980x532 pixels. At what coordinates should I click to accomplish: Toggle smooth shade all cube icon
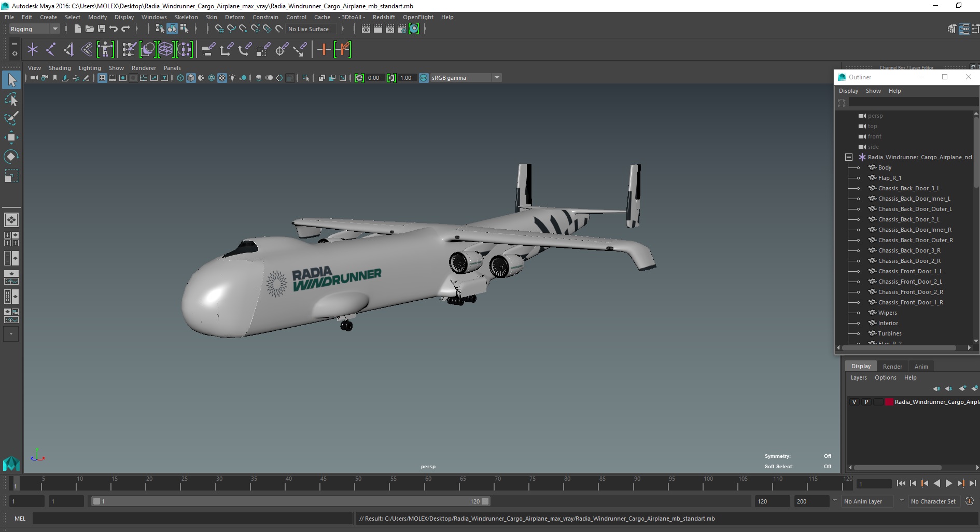pos(191,78)
